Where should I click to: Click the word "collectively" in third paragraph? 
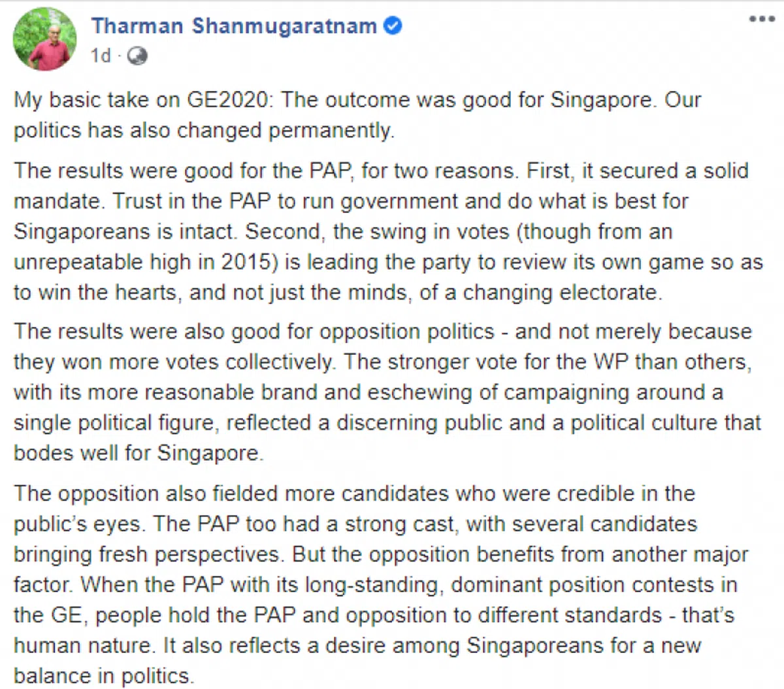tap(287, 361)
